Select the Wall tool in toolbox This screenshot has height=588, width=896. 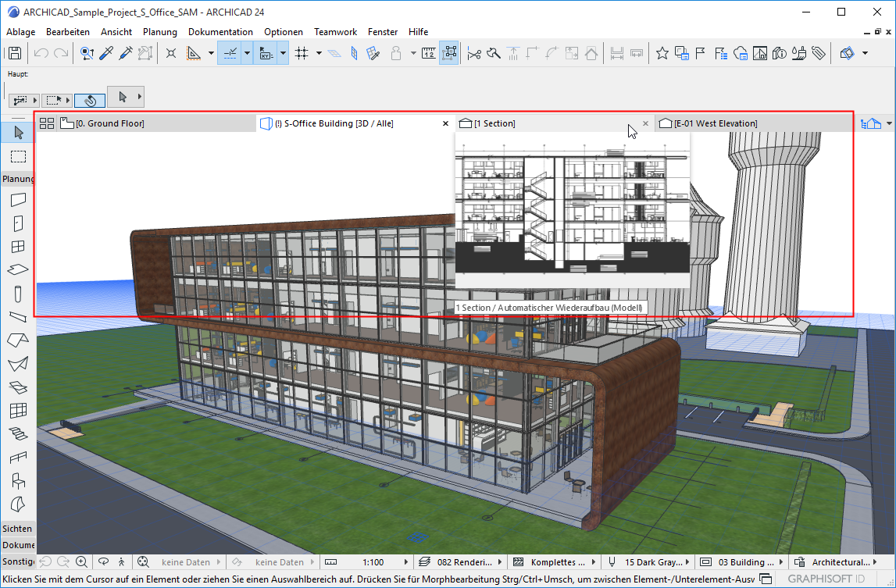point(18,200)
